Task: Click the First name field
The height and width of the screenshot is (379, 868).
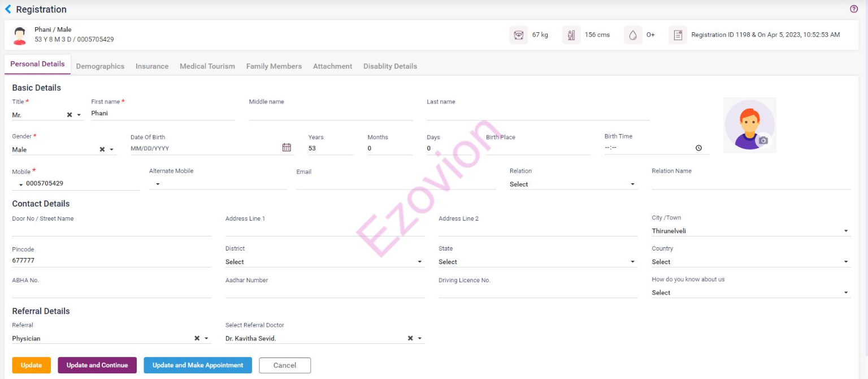Action: click(163, 114)
